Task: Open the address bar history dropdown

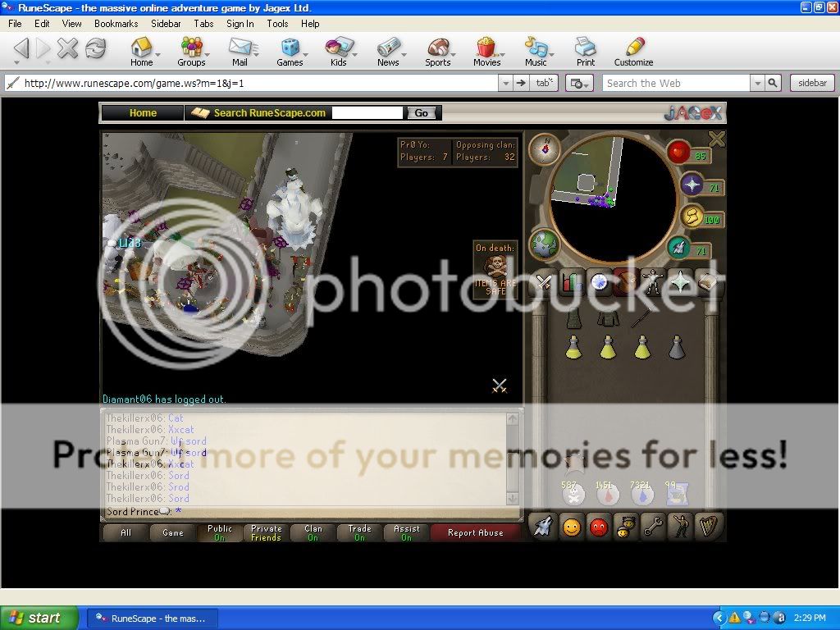Action: (x=505, y=83)
